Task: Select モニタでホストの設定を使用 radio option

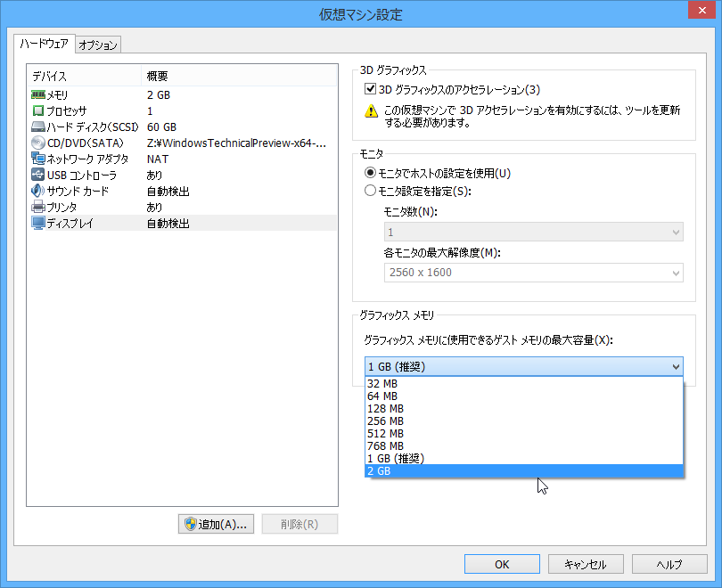Action: pyautogui.click(x=370, y=173)
